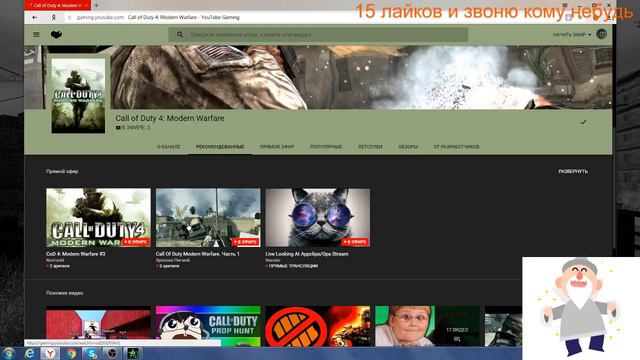Image resolution: width=640 pixels, height=360 pixels.
Task: Open the 'О канале' tab
Action: tap(169, 147)
